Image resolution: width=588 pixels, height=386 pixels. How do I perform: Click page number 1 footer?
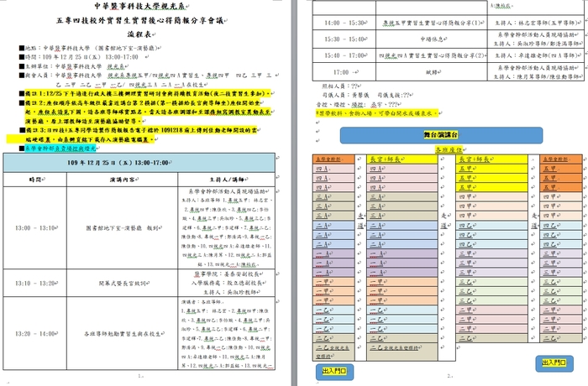pos(140,375)
